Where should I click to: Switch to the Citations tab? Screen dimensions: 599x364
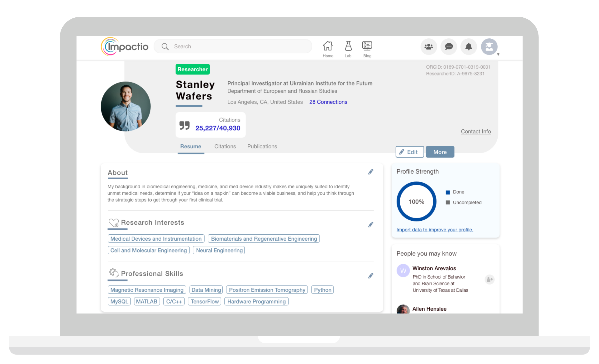tap(225, 146)
